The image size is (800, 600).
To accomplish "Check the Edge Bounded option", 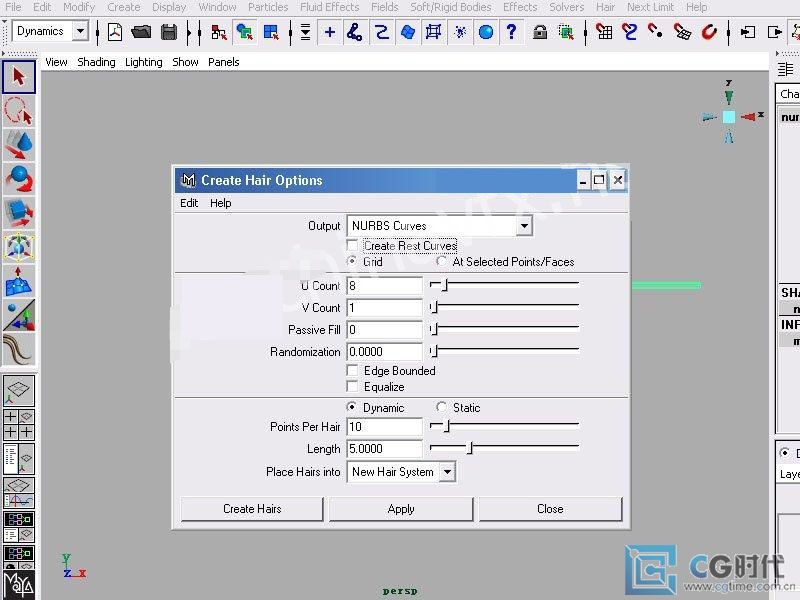I will click(352, 370).
